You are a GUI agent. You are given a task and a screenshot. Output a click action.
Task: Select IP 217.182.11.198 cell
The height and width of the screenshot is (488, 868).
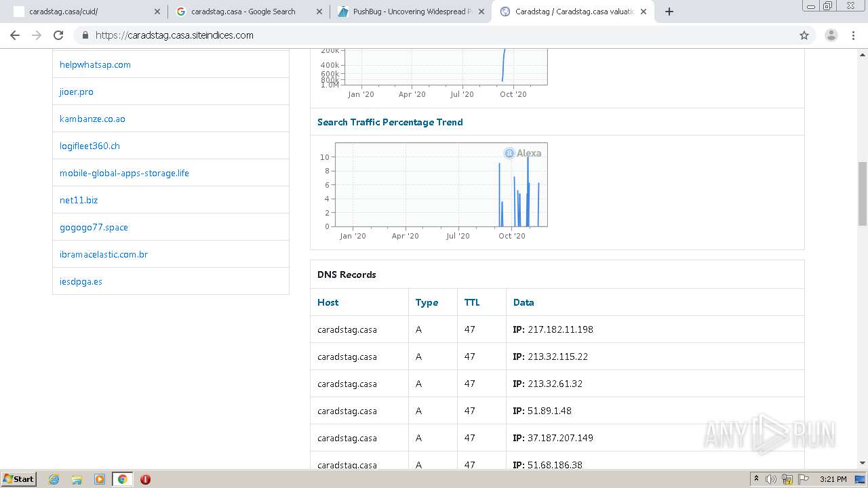point(655,329)
